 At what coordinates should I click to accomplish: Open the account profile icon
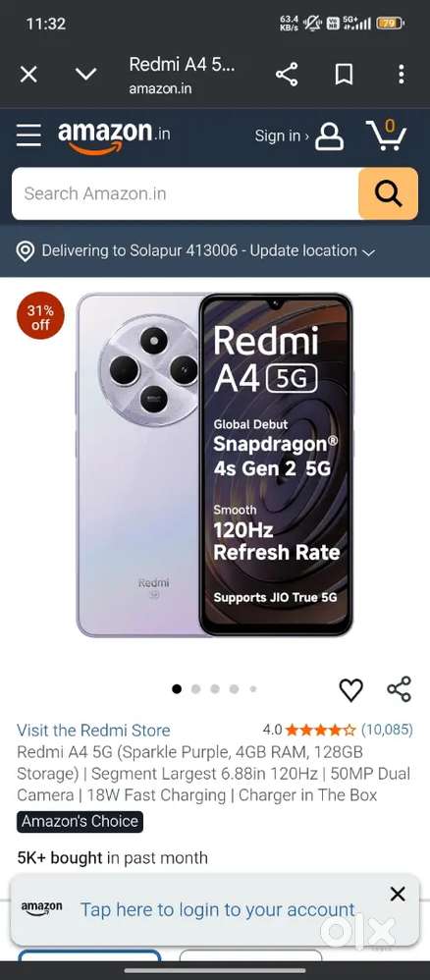click(x=330, y=136)
